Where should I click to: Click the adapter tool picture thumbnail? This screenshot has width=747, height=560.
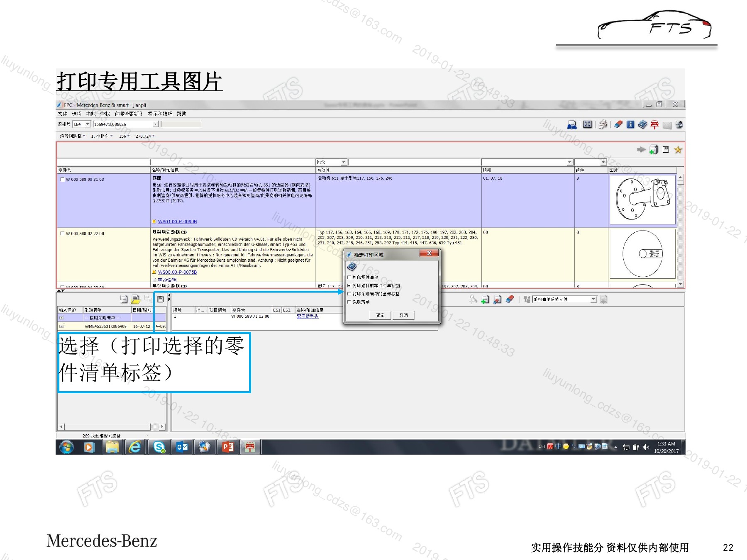(x=642, y=200)
